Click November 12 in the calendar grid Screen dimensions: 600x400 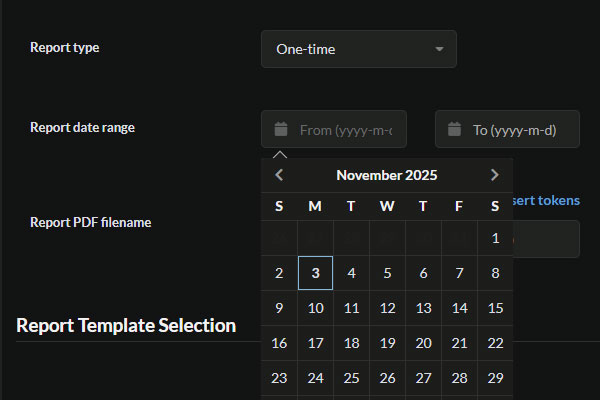(387, 308)
